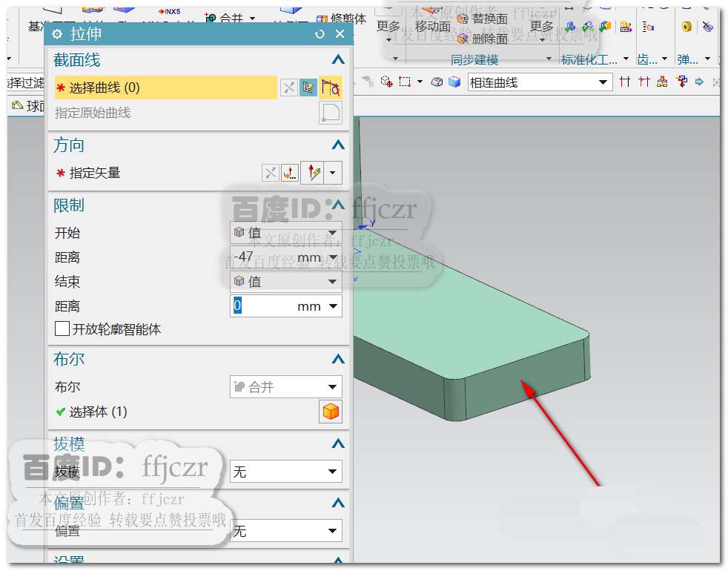728x571 pixels.
Task: Open 更多 next to 修剪体
Action: click(x=388, y=30)
